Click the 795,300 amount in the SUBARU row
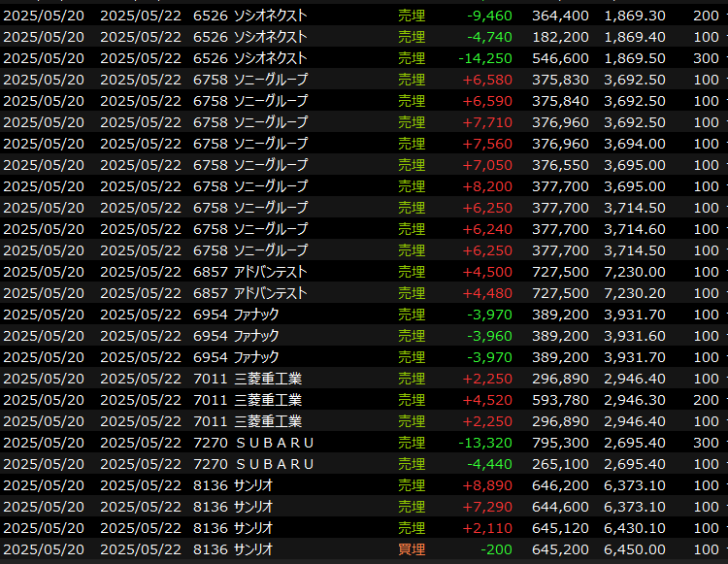This screenshot has width=728, height=564. pyautogui.click(x=560, y=443)
